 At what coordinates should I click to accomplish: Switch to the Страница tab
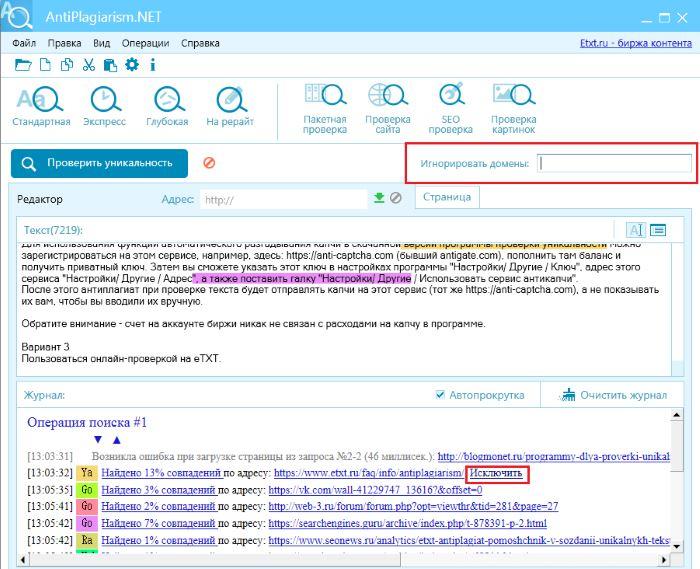click(446, 197)
